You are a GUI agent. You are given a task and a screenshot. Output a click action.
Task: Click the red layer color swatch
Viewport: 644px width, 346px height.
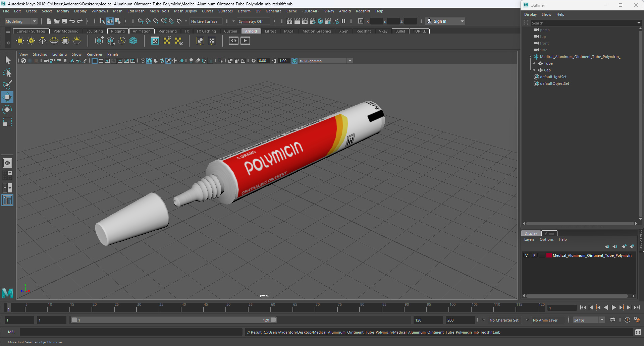[x=549, y=255]
